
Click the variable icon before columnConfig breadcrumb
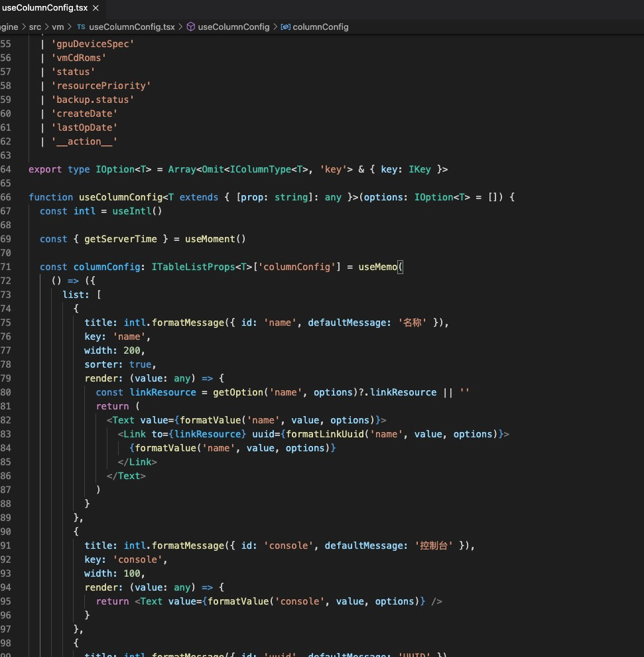click(285, 27)
